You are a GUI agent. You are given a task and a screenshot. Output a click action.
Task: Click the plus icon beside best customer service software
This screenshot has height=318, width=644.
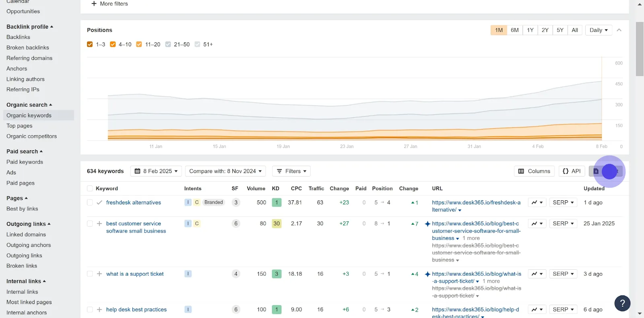[x=99, y=223]
